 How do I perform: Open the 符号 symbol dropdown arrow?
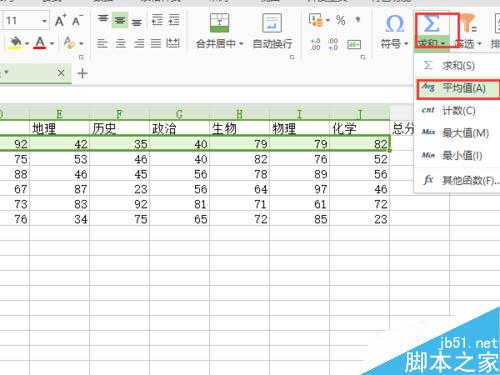(x=406, y=44)
